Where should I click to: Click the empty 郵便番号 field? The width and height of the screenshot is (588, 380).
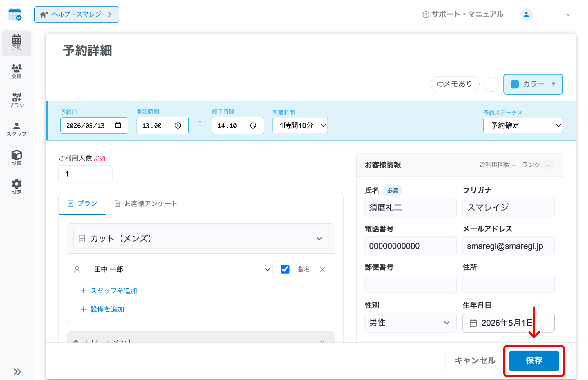[x=410, y=284]
